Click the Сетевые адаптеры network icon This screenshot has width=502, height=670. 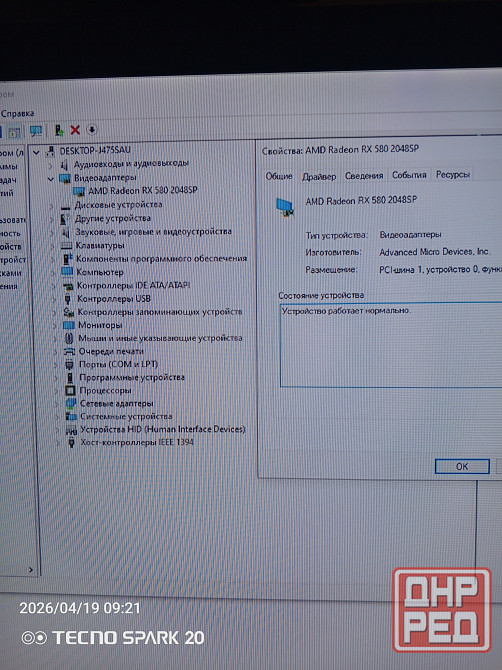(71, 403)
